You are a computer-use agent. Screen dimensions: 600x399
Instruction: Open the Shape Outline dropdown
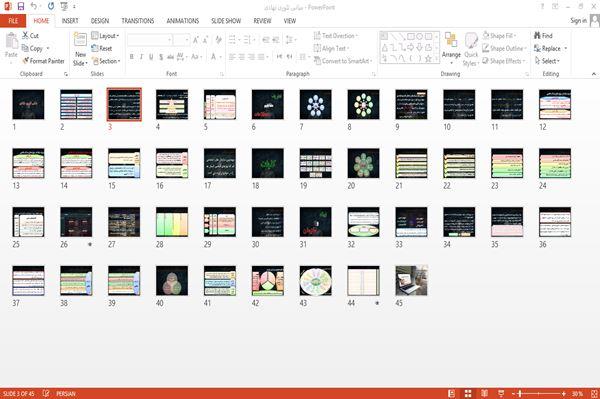pyautogui.click(x=504, y=49)
